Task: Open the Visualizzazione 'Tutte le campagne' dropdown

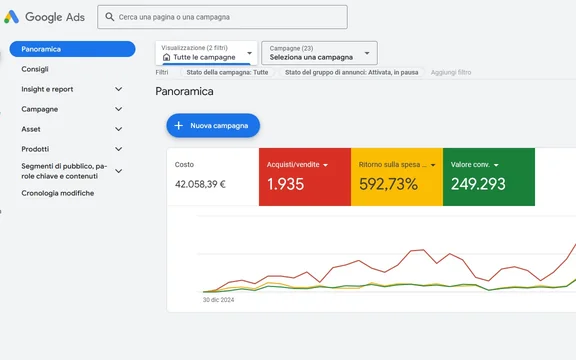Action: [206, 53]
